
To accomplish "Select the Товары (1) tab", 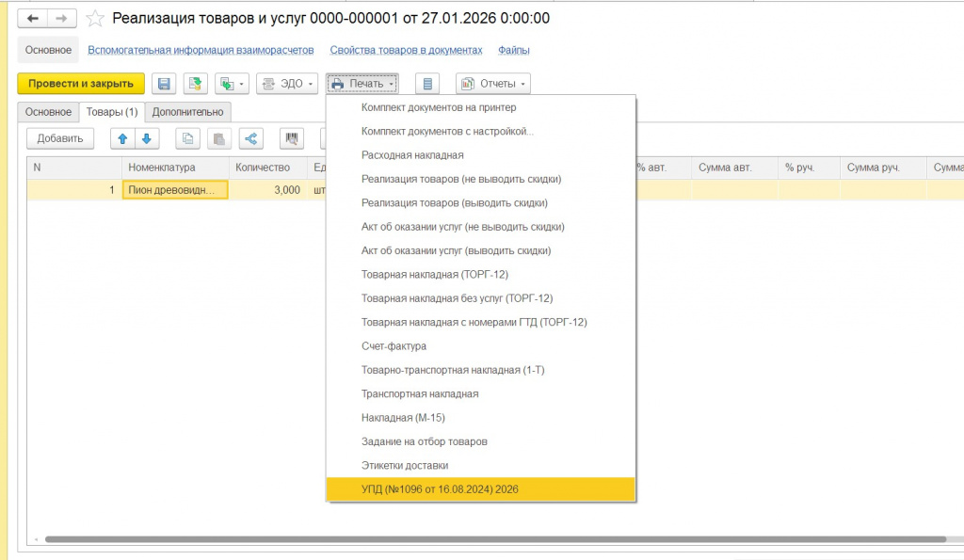I will 112,112.
